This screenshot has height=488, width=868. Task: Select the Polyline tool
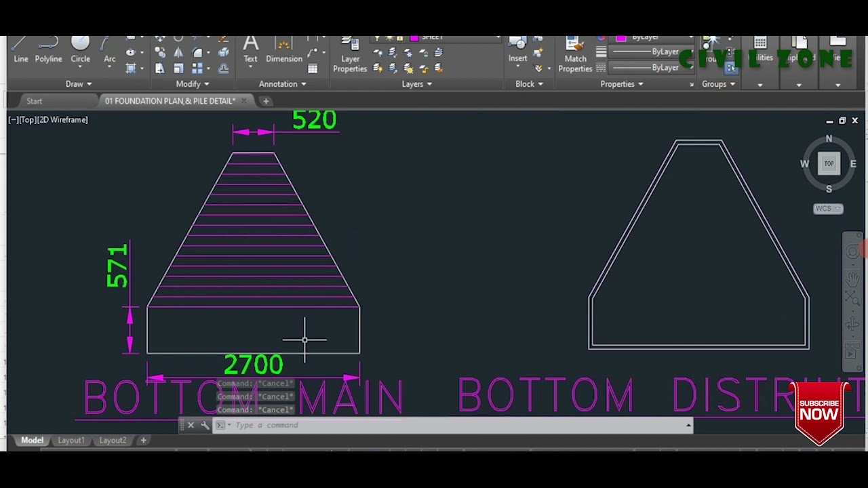click(x=48, y=51)
